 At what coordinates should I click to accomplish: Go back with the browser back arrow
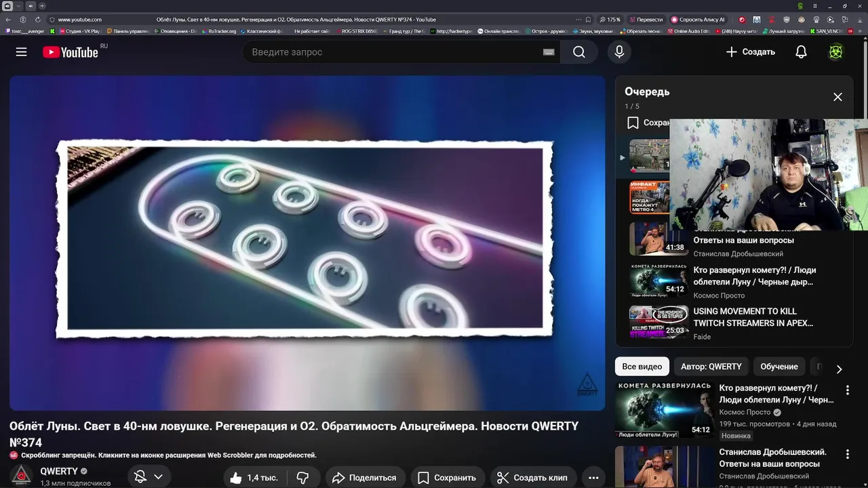point(8,20)
